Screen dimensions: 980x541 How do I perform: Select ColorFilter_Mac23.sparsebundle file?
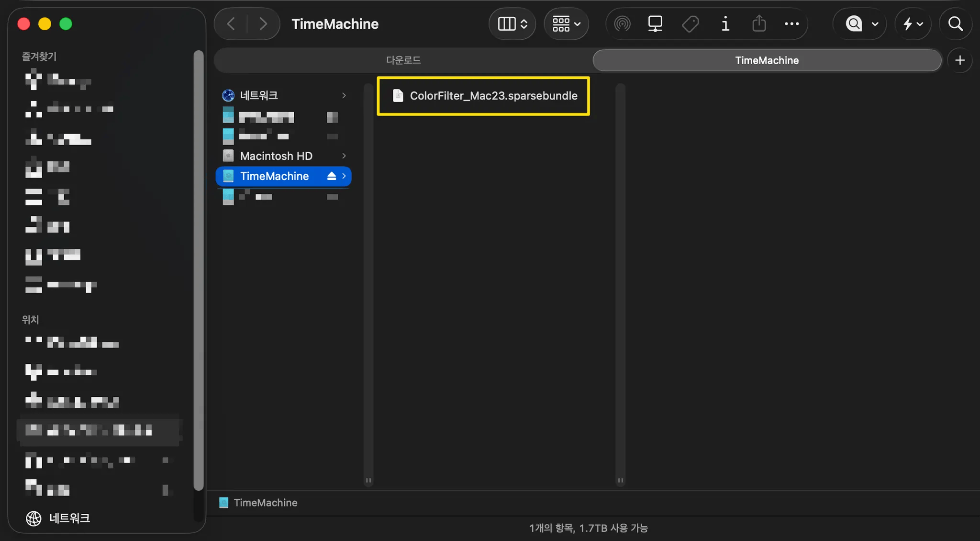493,96
